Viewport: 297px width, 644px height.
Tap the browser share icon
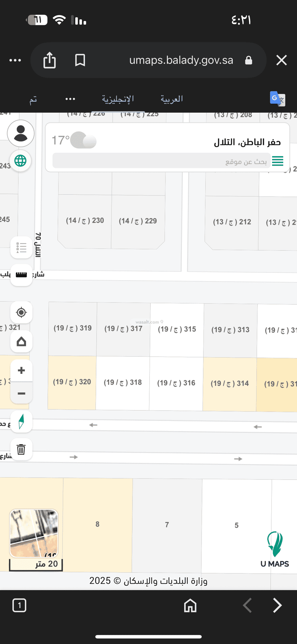(49, 60)
